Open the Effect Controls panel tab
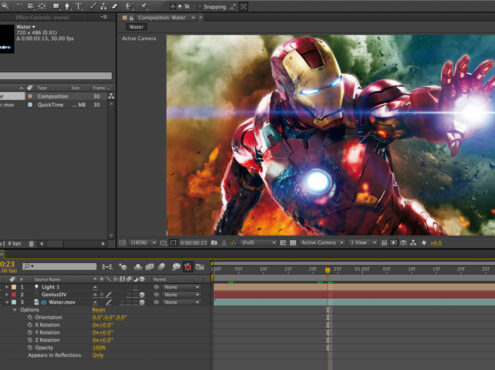Image resolution: width=495 pixels, height=370 pixels. point(42,17)
